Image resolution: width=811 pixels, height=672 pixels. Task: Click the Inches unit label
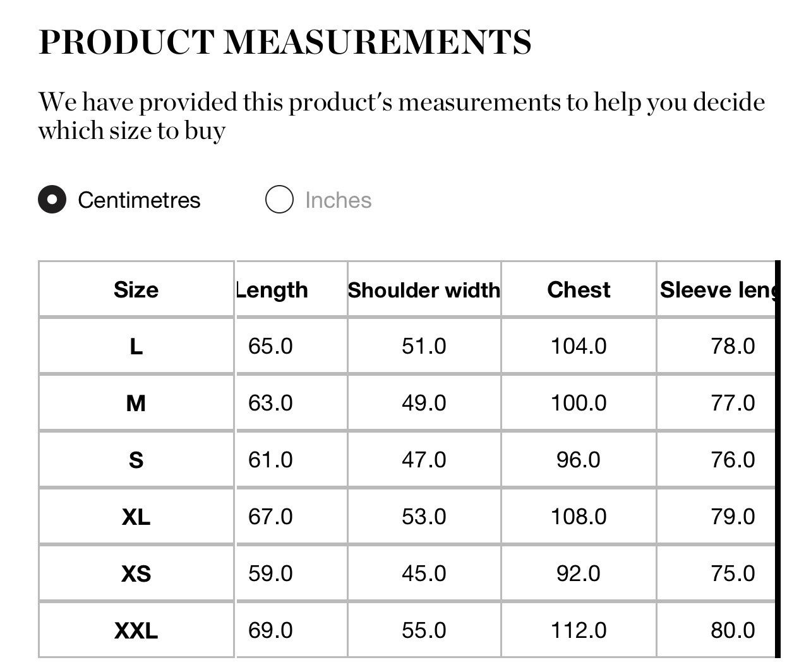pos(338,200)
